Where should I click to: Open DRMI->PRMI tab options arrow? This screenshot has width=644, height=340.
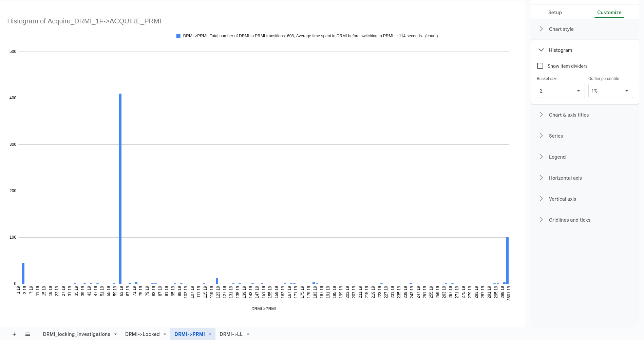coord(210,334)
